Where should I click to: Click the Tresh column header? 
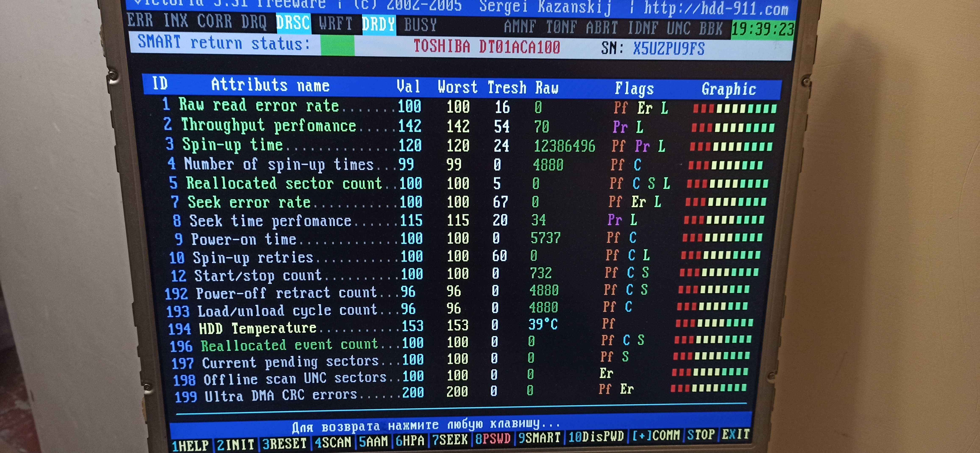[507, 88]
